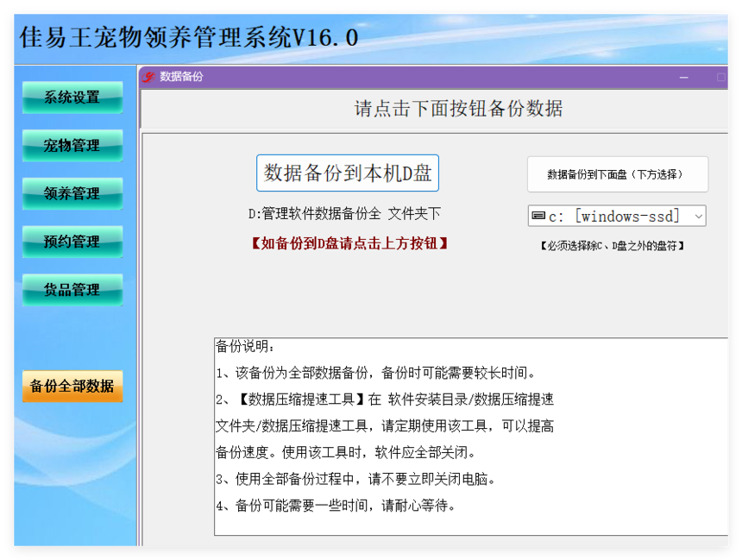Click the red app icon in 数据备份 title bar
Screen dimensions: 742x560
(x=148, y=77)
